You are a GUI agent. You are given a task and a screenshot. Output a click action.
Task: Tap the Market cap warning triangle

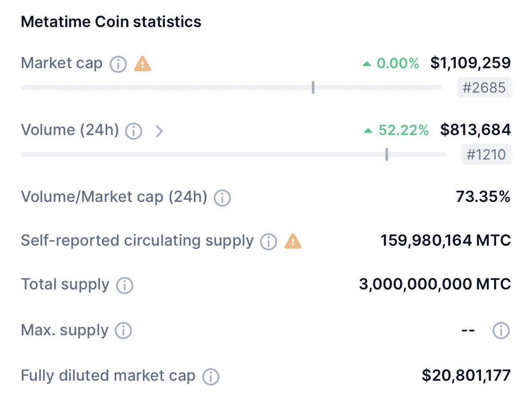tap(143, 64)
